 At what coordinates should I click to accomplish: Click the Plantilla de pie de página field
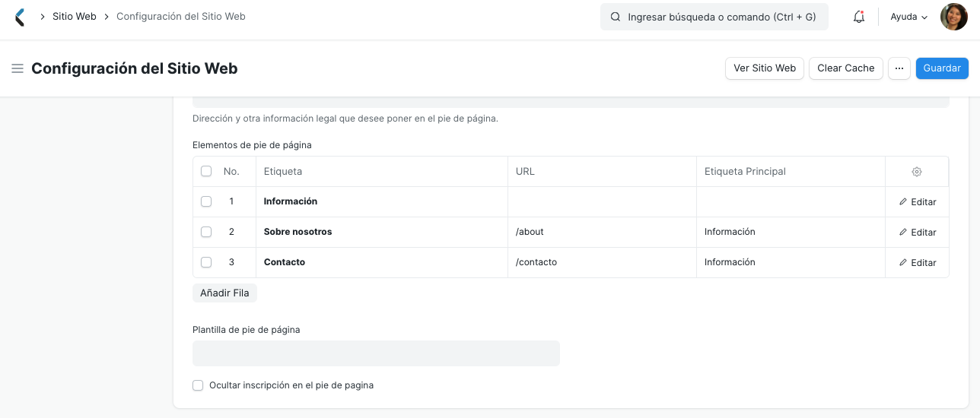point(376,353)
